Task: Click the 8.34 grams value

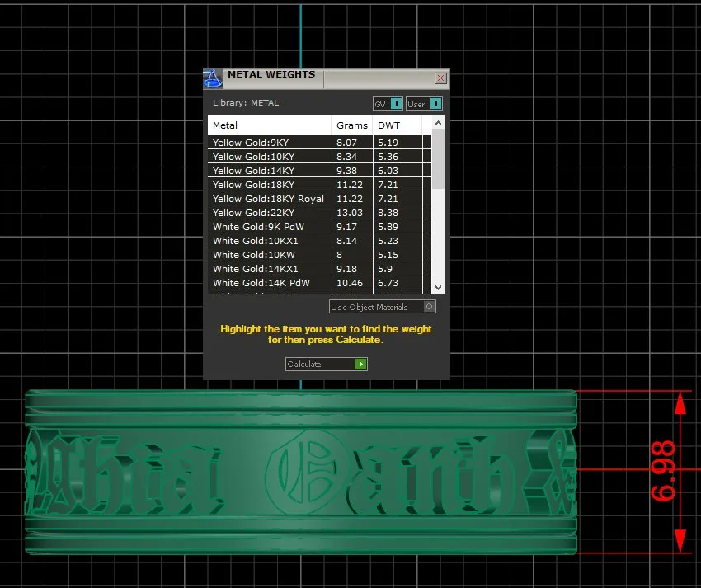Action: [346, 157]
